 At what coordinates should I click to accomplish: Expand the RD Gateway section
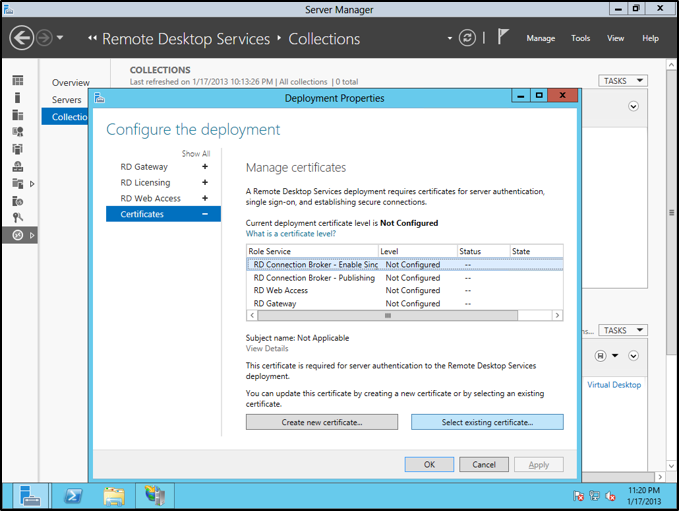point(205,167)
